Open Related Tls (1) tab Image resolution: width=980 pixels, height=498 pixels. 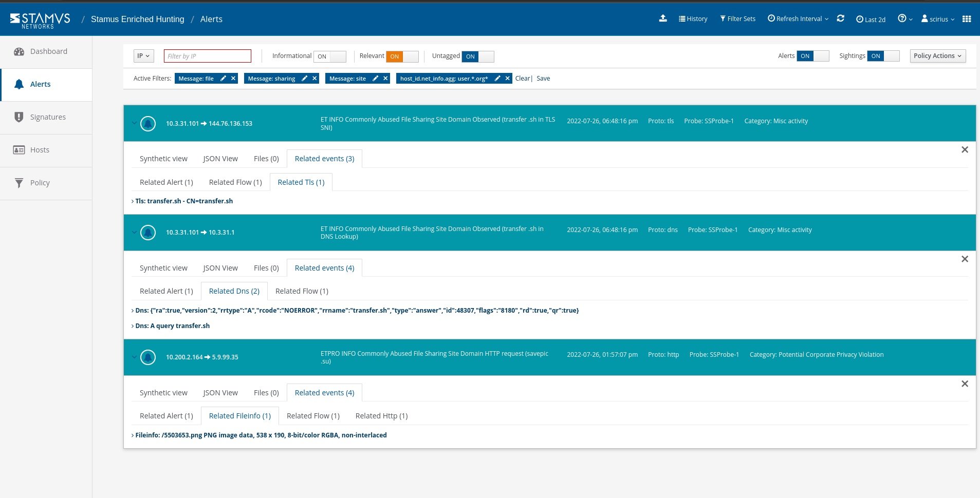pyautogui.click(x=301, y=182)
